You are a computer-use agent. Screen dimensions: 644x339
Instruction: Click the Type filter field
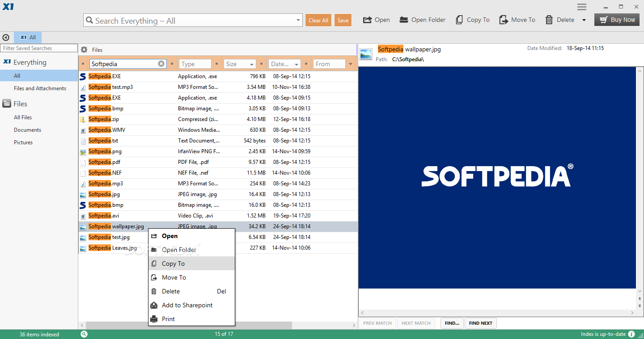tap(195, 64)
